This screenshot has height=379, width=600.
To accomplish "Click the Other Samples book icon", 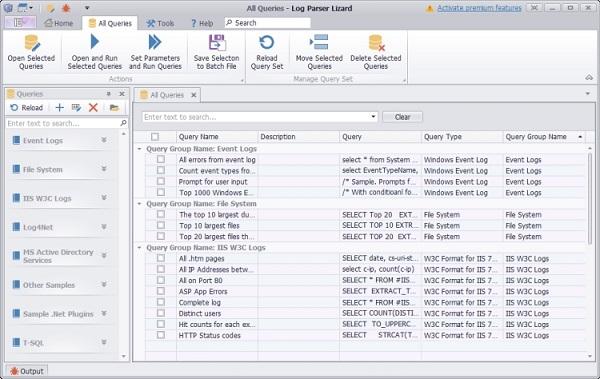I will 16,285.
